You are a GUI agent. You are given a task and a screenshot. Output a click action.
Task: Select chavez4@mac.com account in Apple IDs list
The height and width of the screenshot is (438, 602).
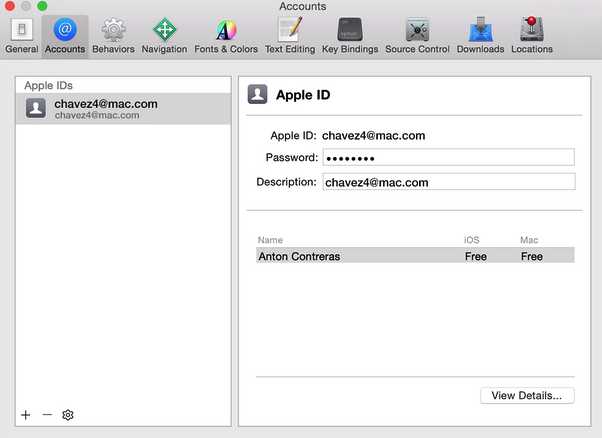123,109
